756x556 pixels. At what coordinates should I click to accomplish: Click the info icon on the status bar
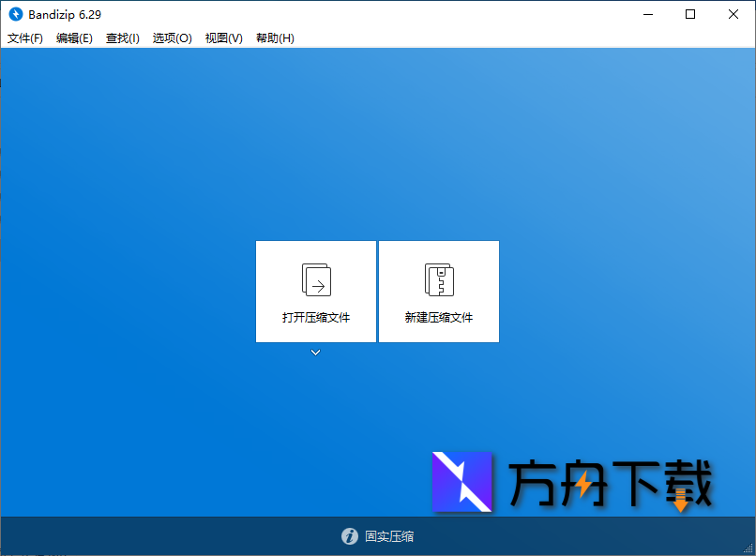(349, 536)
